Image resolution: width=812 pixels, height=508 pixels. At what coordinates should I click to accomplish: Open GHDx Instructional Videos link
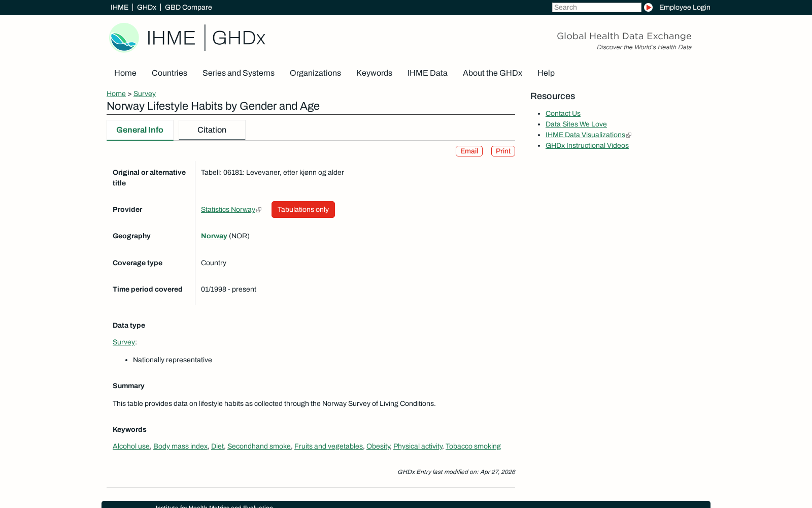coord(587,146)
